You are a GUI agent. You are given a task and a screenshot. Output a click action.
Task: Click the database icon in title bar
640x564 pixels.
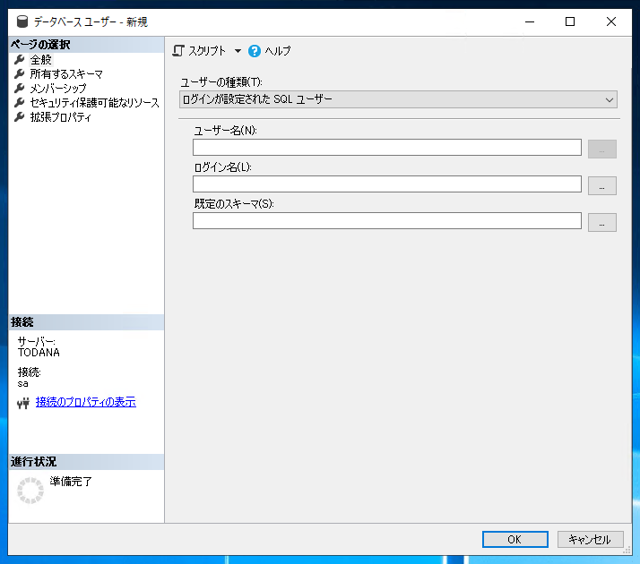22,22
